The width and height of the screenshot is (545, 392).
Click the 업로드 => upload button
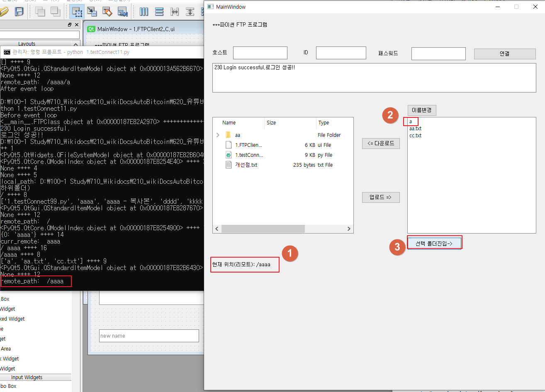point(381,197)
